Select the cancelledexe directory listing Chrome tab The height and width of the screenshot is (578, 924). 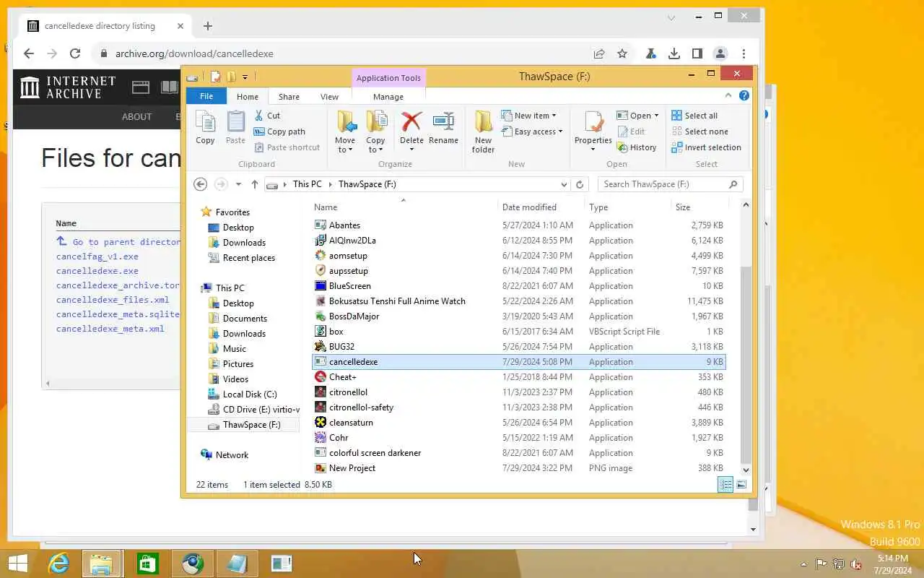click(x=106, y=26)
